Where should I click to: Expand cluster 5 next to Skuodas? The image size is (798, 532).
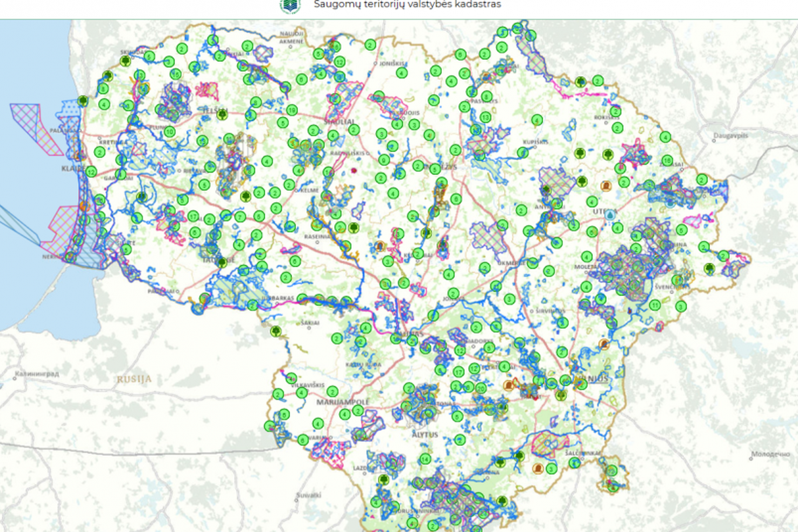pos(149,57)
